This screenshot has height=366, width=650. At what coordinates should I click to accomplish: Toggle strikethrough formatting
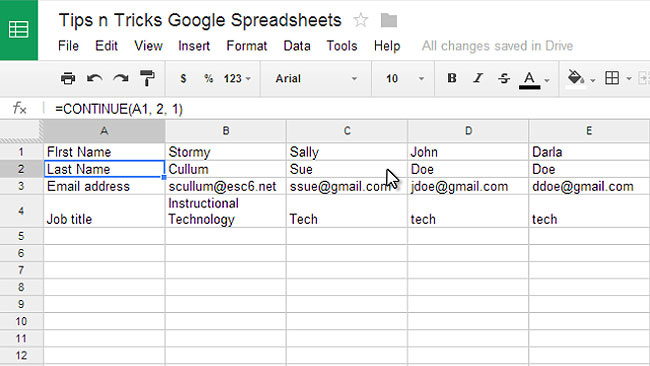coord(504,78)
